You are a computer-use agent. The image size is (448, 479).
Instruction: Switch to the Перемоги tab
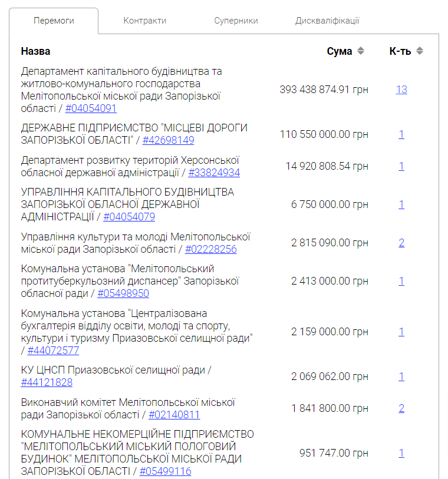tap(54, 21)
